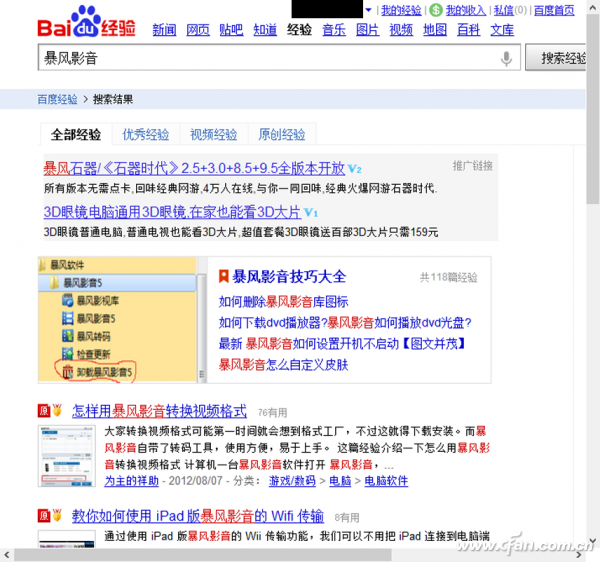Click the 搜索经验 search button
The height and width of the screenshot is (562, 600).
click(556, 58)
